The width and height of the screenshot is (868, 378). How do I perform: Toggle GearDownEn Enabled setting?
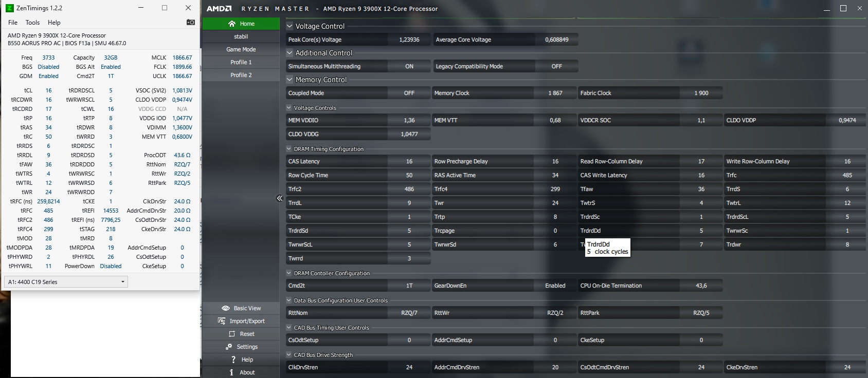(555, 286)
